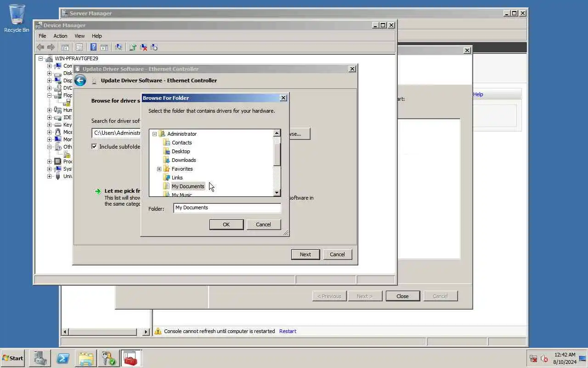588x368 pixels.
Task: Open the Help menu in Device Manager
Action: pyautogui.click(x=96, y=36)
